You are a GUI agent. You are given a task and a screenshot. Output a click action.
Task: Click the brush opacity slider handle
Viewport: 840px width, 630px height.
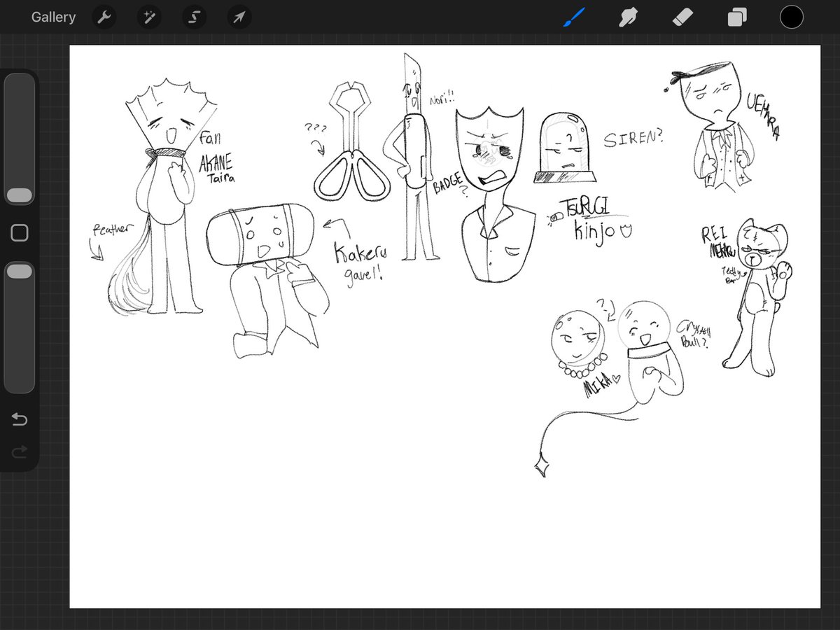pos(20,272)
